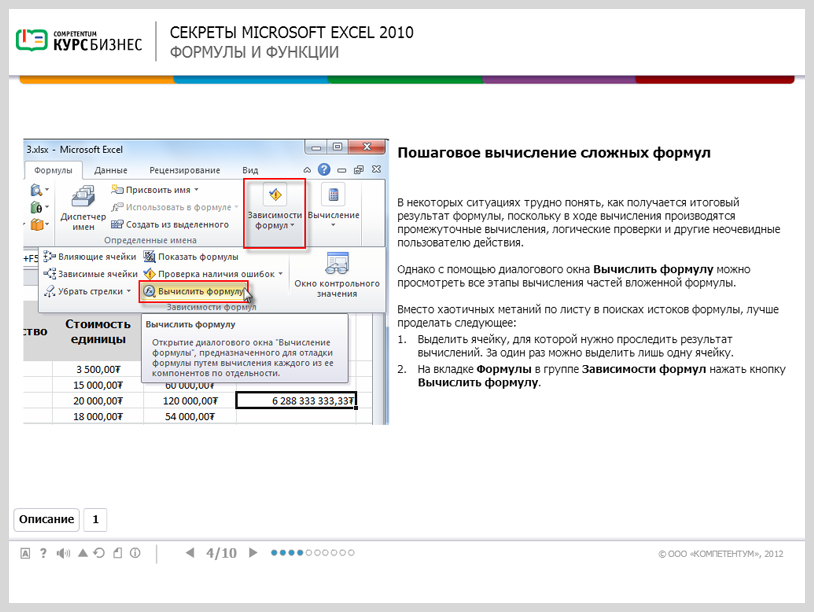Screen dimensions: 814x612
Task: Click topmost function library icon dropdown at left
Action: click(x=39, y=190)
